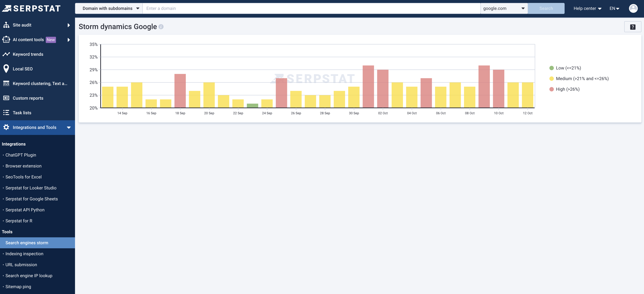The height and width of the screenshot is (294, 644).
Task: Open Local SEO panel
Action: tap(23, 69)
